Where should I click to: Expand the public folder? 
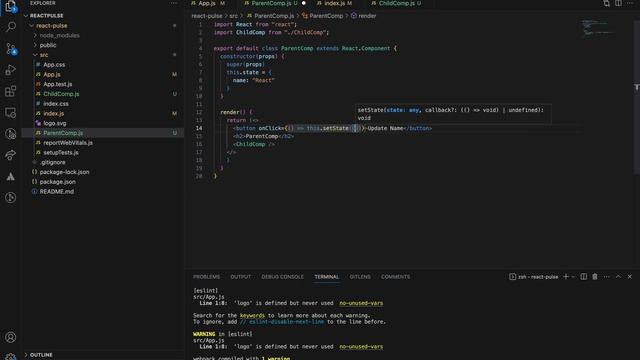click(35, 45)
